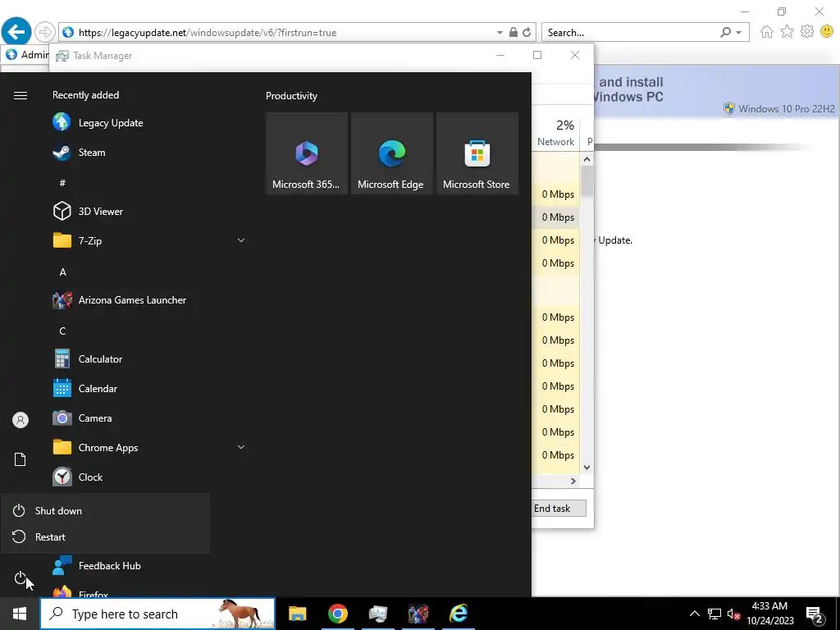Show hidden system tray icons
This screenshot has width=840, height=630.
[x=694, y=614]
